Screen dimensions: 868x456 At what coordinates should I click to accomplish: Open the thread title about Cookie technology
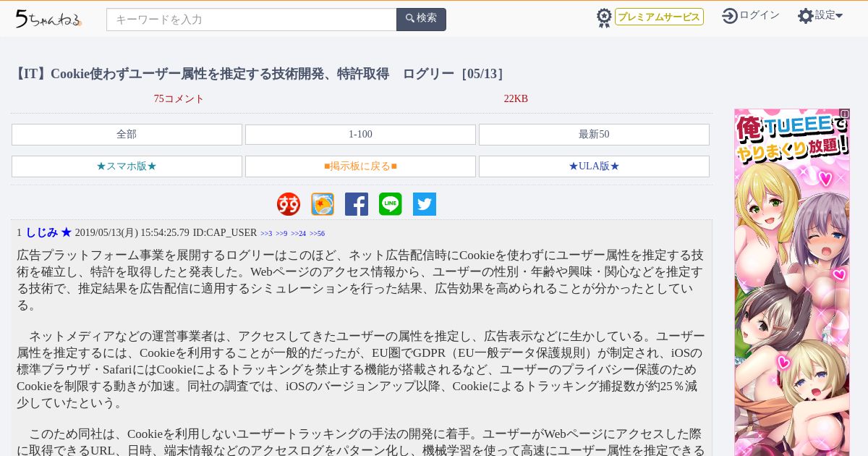[261, 74]
